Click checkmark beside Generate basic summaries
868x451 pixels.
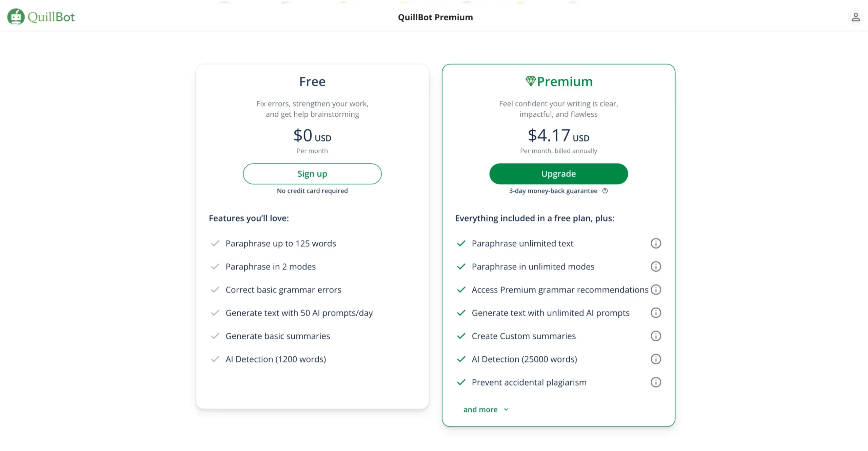coord(215,336)
